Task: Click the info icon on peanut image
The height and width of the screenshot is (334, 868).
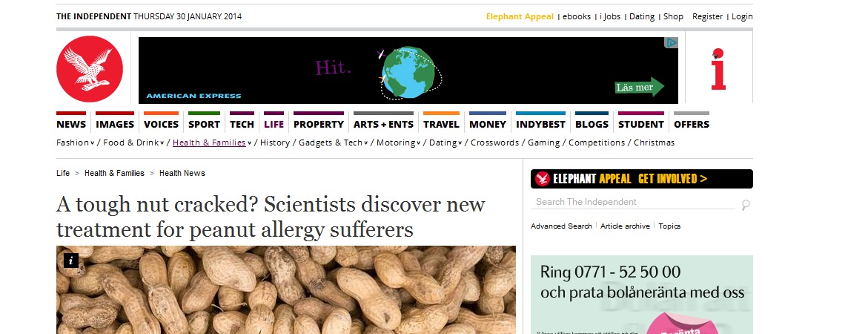Action: [x=71, y=261]
